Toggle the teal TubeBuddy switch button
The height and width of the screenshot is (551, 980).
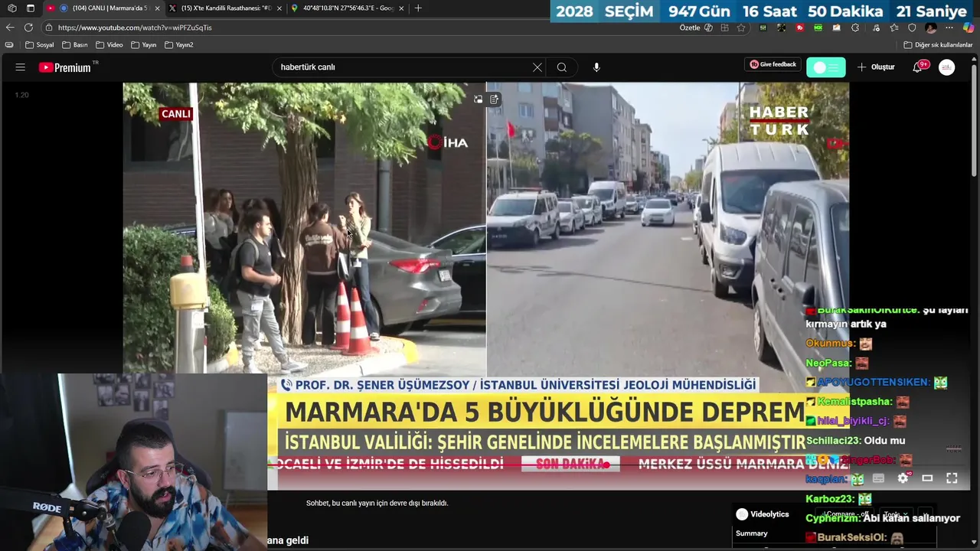[x=826, y=67]
